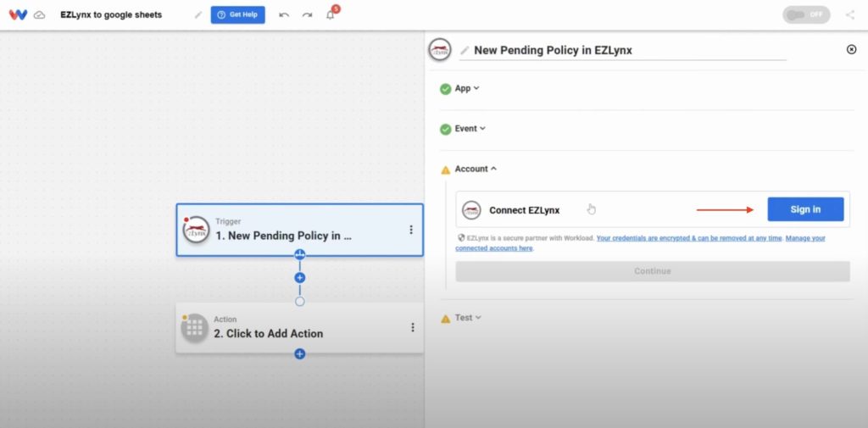Close the step configuration panel
Image resolution: width=868 pixels, height=428 pixels.
tap(851, 49)
